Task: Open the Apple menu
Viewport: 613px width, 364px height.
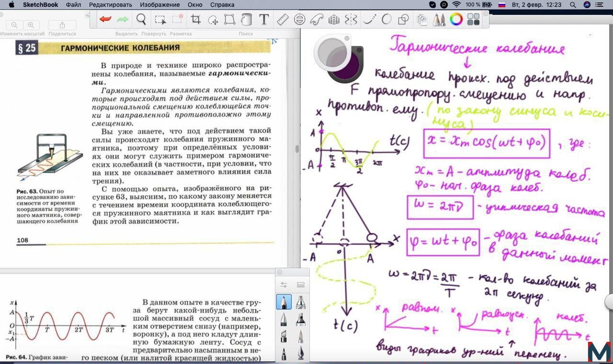Action: tap(11, 4)
